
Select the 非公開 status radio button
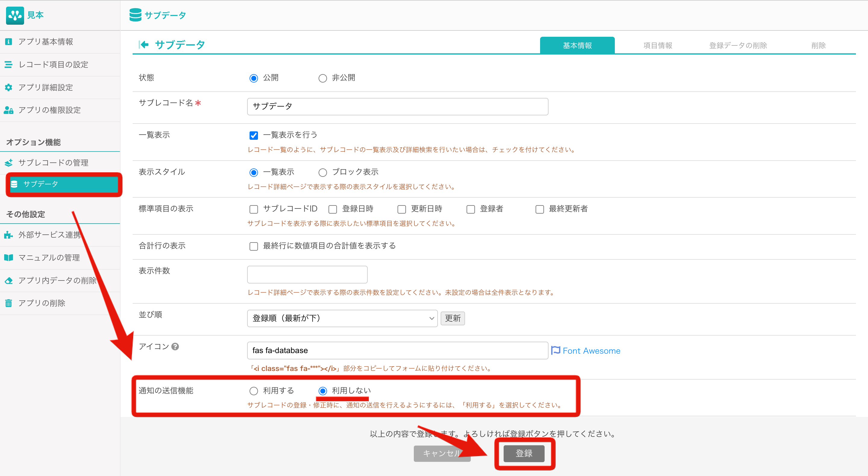click(x=322, y=78)
